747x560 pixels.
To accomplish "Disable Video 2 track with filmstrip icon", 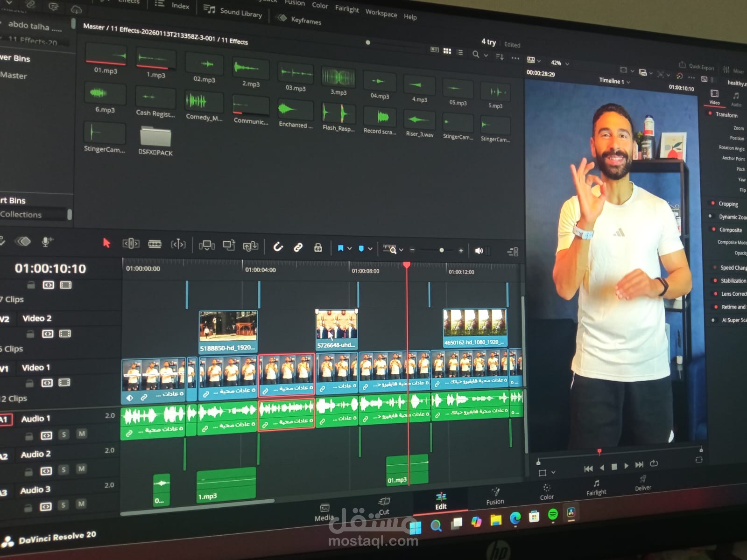I will coord(65,334).
